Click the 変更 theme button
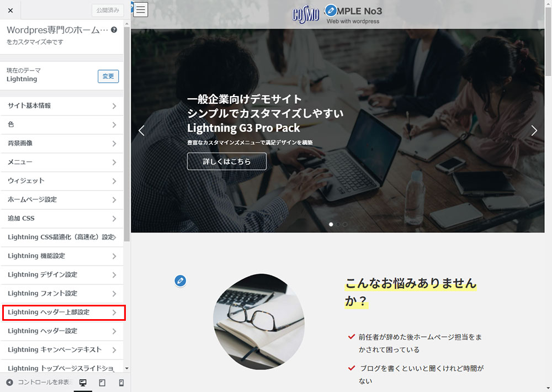The width and height of the screenshot is (552, 392). click(x=108, y=76)
